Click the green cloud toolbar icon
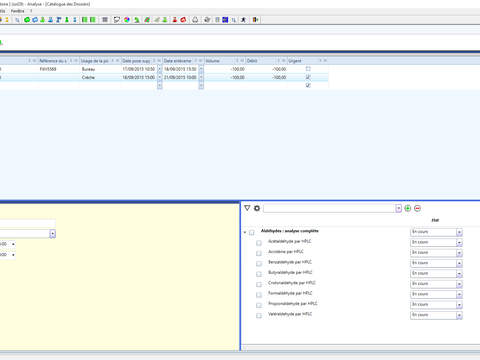The image size is (480, 360). pos(27,20)
